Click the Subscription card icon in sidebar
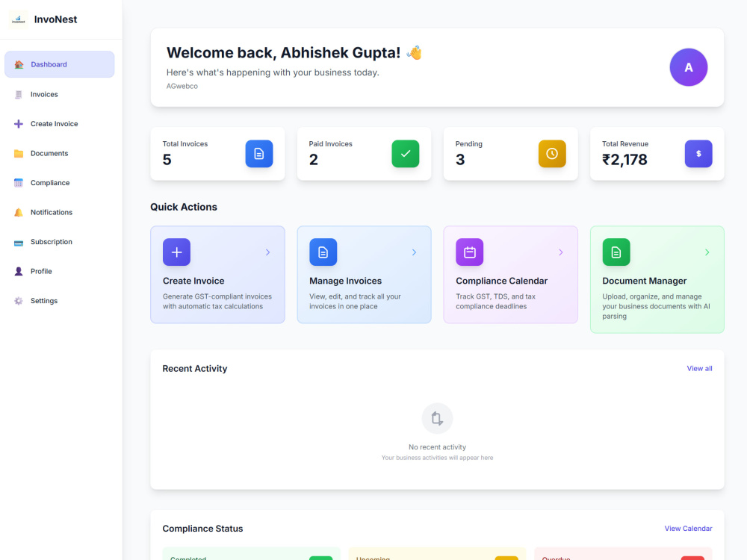Image resolution: width=747 pixels, height=560 pixels. pos(19,243)
